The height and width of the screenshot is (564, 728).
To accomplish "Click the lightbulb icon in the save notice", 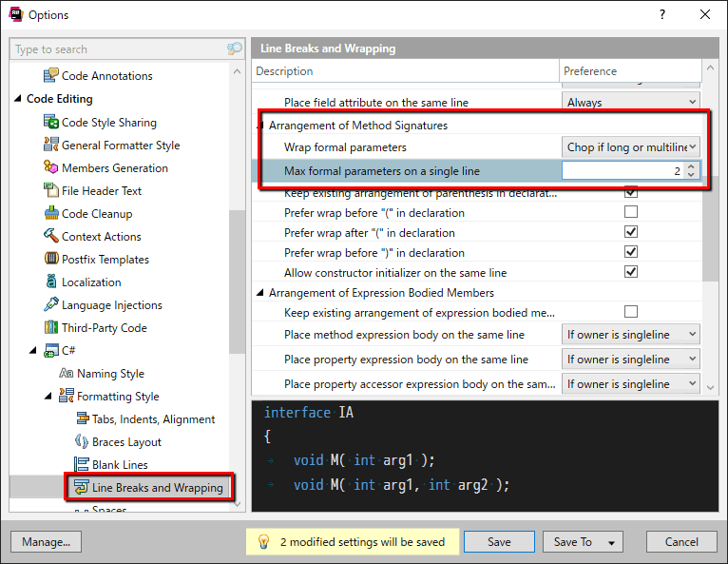I will point(263,542).
